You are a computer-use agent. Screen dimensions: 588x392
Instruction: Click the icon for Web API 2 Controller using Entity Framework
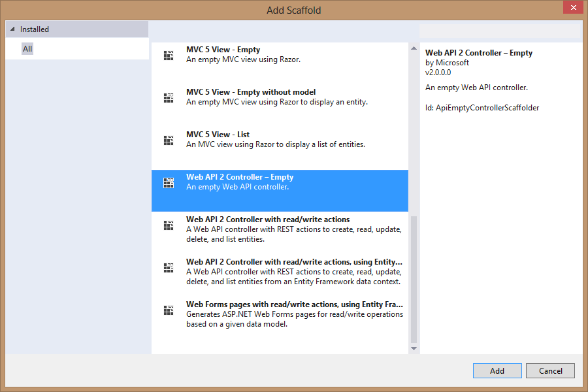pos(169,267)
